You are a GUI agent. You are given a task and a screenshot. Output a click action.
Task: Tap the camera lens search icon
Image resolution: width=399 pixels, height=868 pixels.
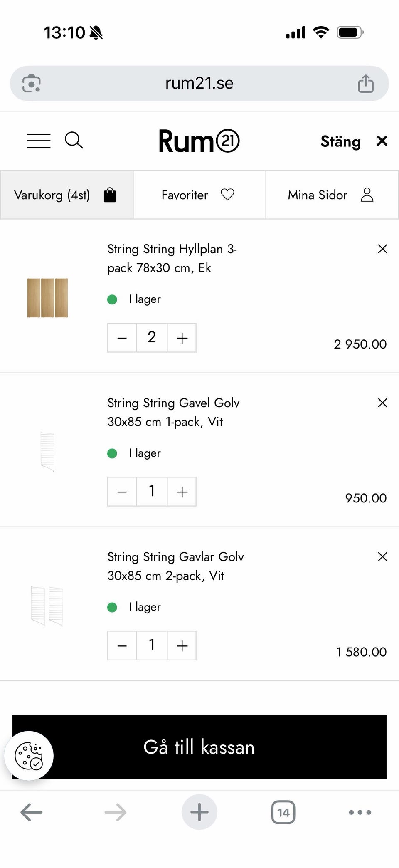(32, 84)
